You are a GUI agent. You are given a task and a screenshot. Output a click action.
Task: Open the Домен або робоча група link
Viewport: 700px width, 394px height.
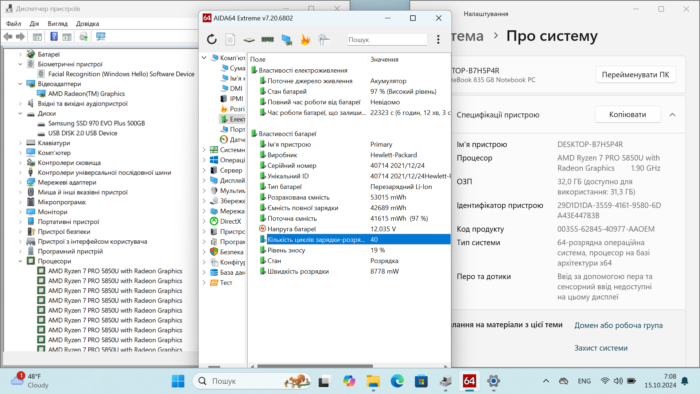coord(618,325)
